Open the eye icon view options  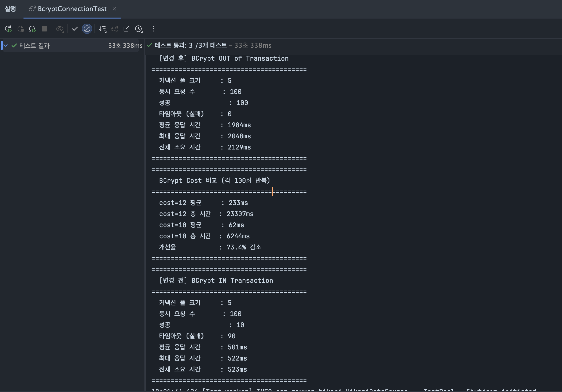pos(59,29)
